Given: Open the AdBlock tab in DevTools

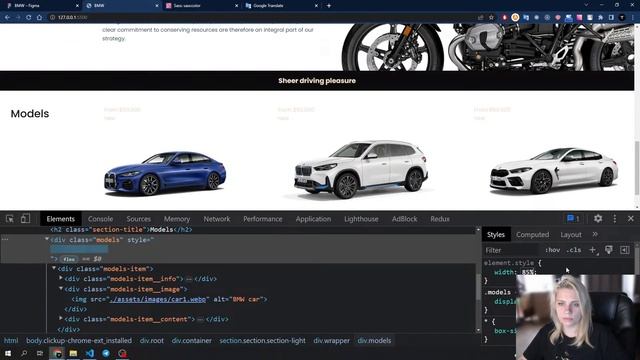Looking at the screenshot, I should pyautogui.click(x=404, y=219).
